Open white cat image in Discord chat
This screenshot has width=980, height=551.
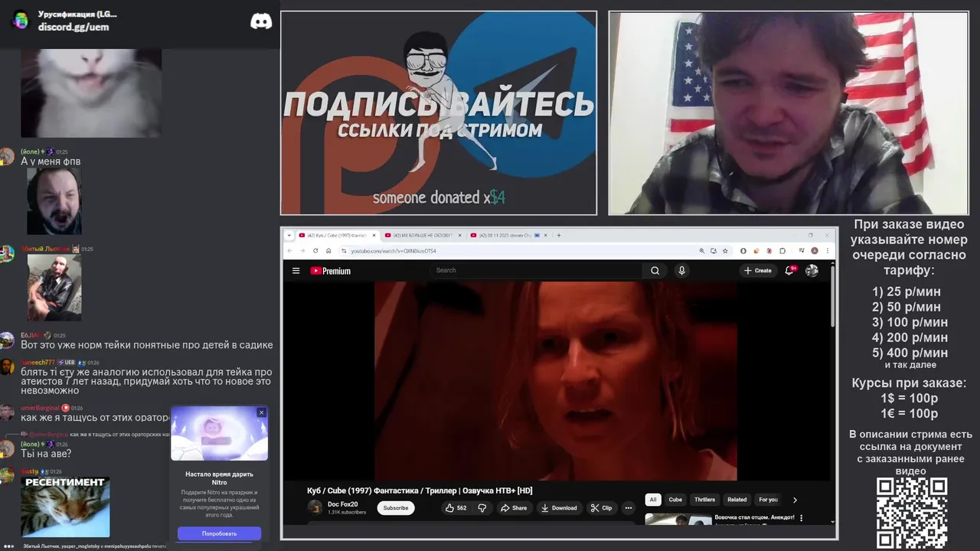click(91, 93)
